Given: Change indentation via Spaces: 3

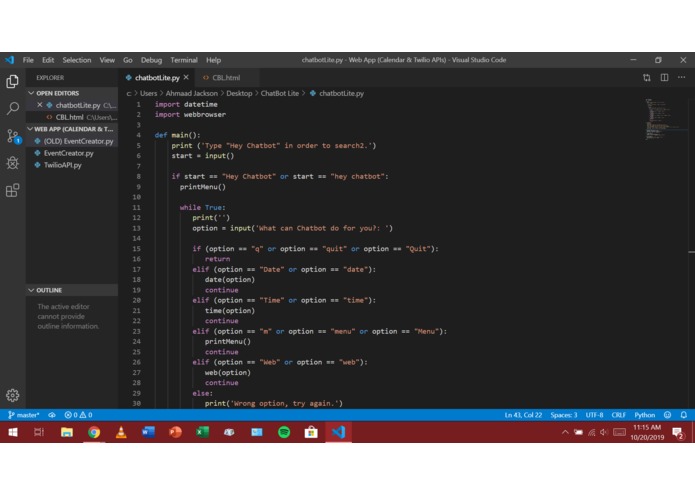Looking at the screenshot, I should [x=564, y=415].
